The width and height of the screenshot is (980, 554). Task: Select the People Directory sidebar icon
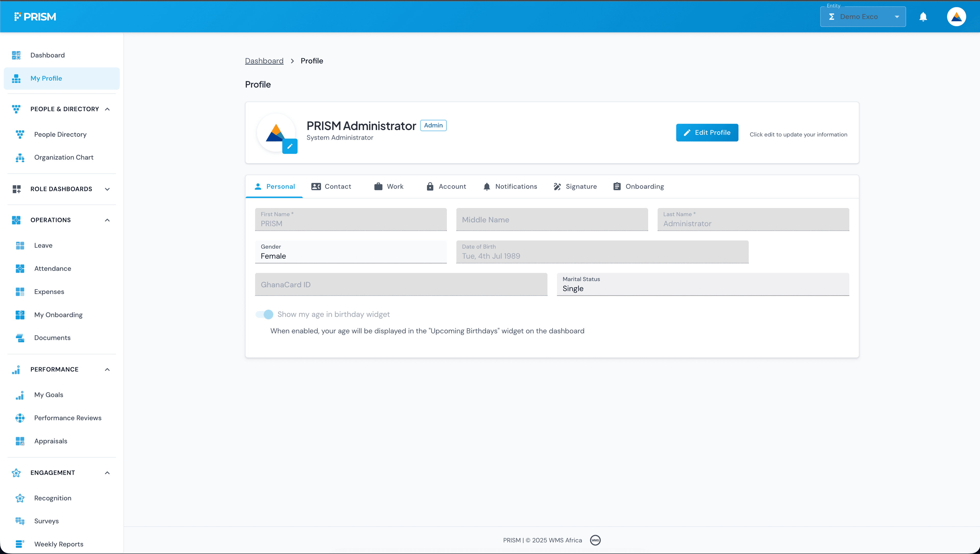pos(20,134)
